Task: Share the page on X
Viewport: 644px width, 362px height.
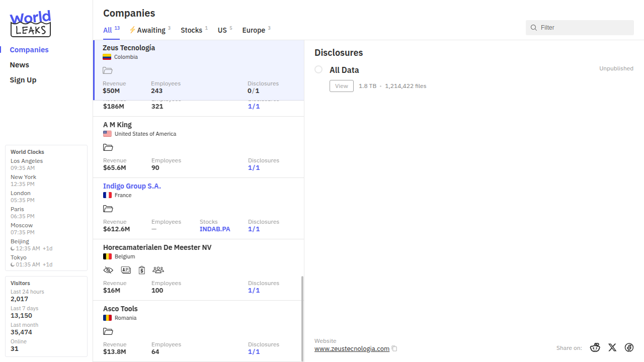Action: (x=612, y=347)
